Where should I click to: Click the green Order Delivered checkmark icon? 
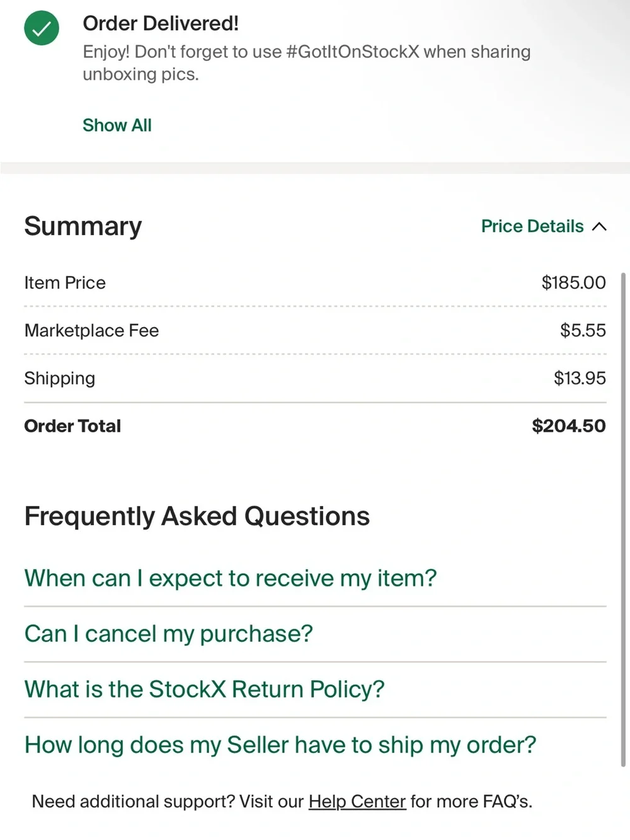coord(42,28)
